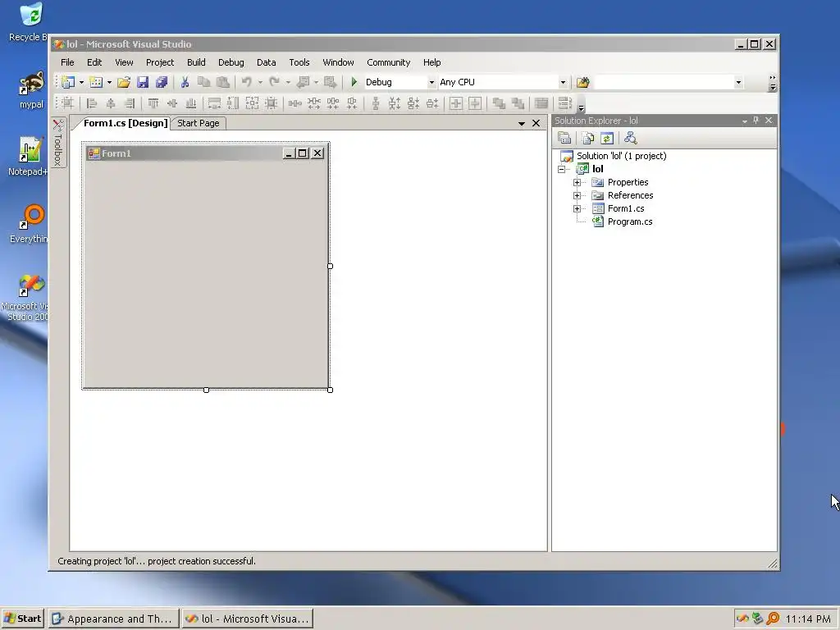Click the Copy toolbar icon
This screenshot has height=630, width=840.
point(203,82)
